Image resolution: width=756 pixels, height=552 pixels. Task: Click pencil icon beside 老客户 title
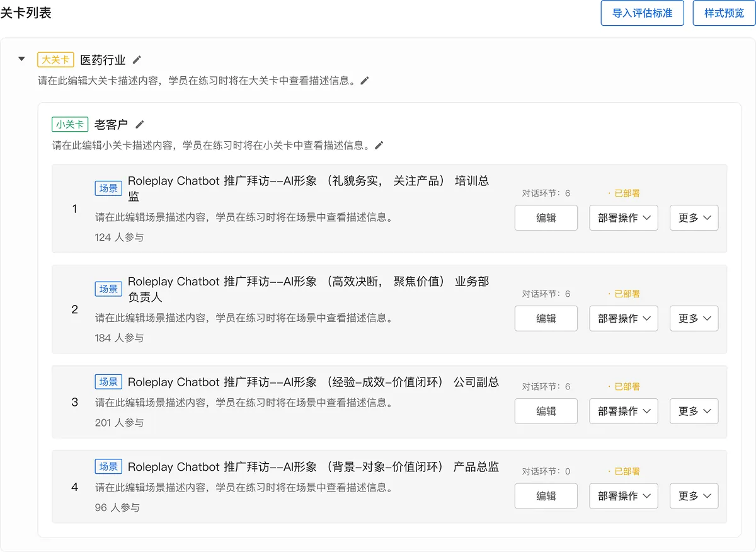(140, 124)
